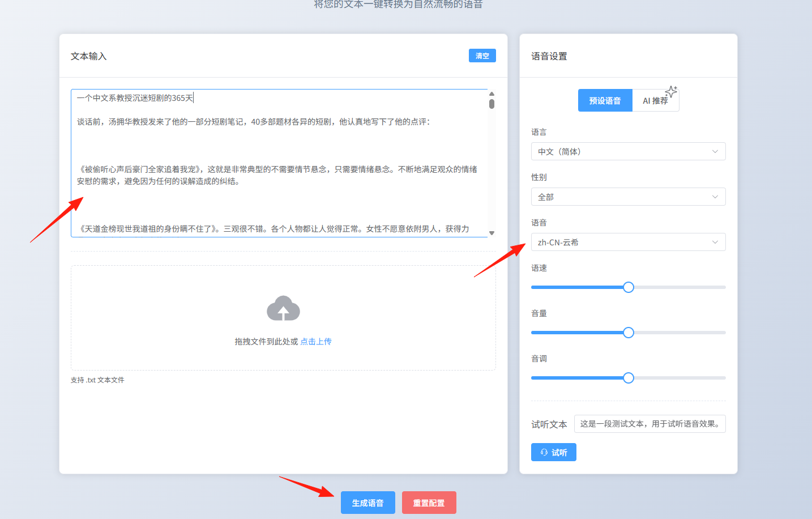
Task: Click the 生成语音 button
Action: point(367,503)
